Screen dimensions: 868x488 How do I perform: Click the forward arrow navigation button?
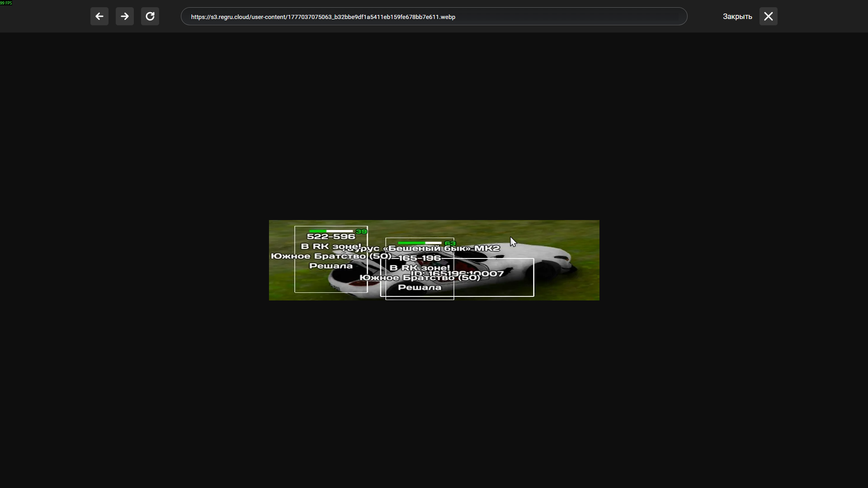coord(125,17)
